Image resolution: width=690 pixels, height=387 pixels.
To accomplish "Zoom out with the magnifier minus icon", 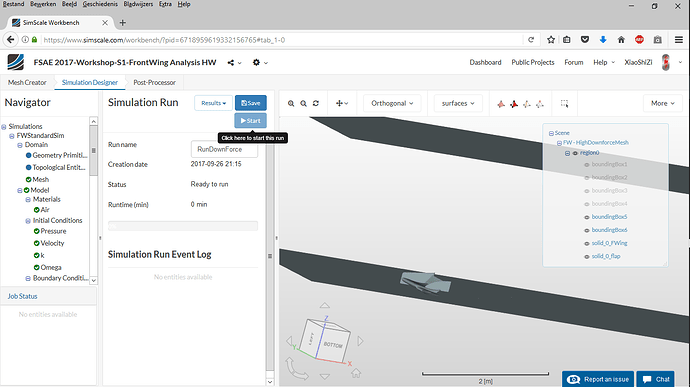I will click(x=303, y=103).
